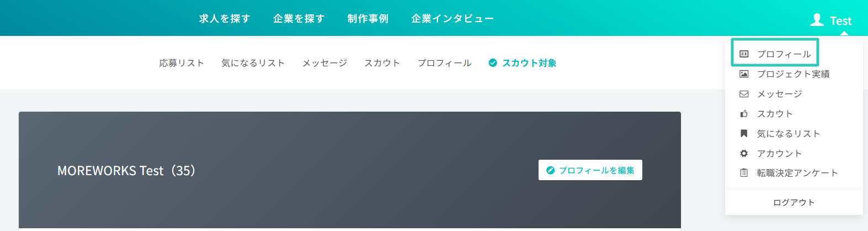Click ログアウト to sign out
Screen dimensions: 868x231
(794, 202)
